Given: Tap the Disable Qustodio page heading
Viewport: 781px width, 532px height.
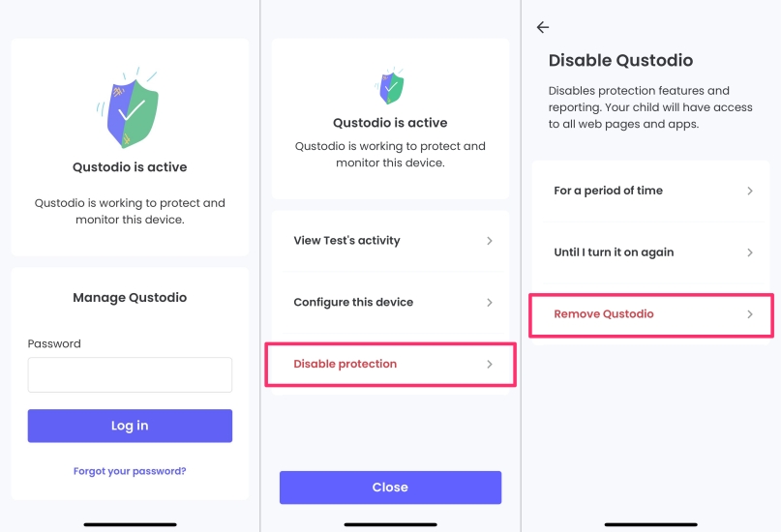Looking at the screenshot, I should 620,61.
